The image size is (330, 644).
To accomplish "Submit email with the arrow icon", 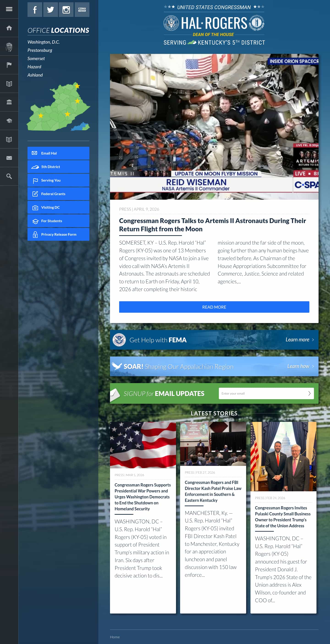I will [x=309, y=393].
